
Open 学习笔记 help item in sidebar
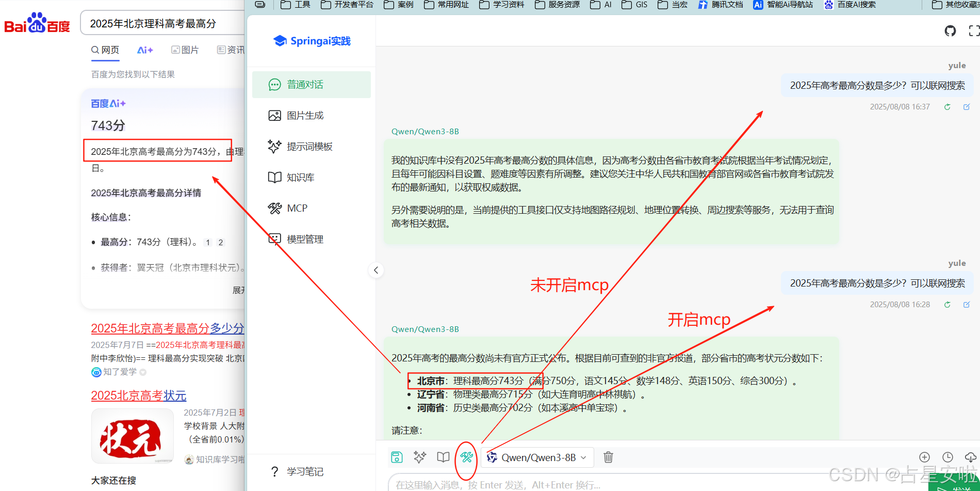[297, 471]
